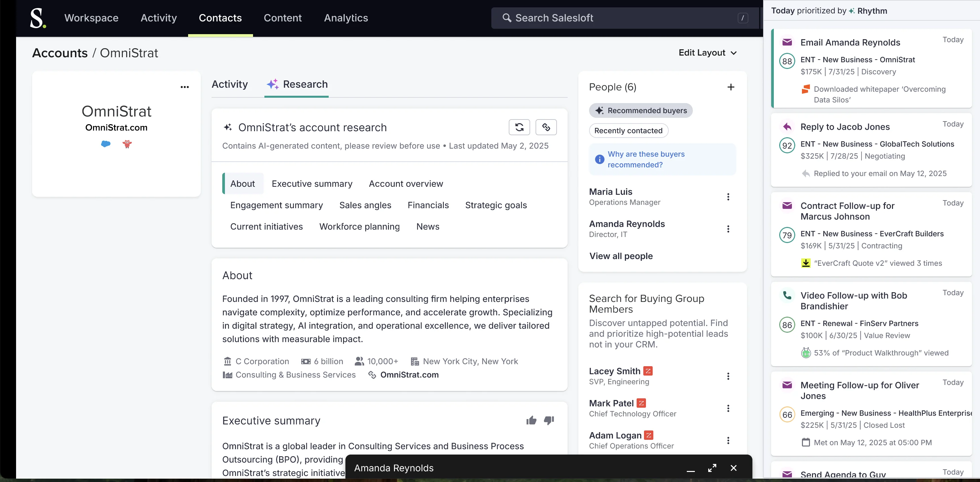The image size is (980, 482).
Task: Open OmniStrat.com link in account card
Action: click(116, 128)
